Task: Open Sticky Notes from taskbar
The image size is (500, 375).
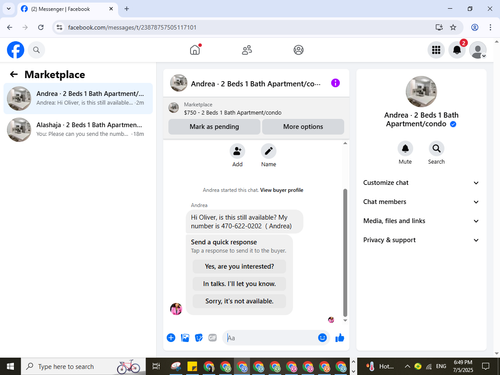Action: click(192, 367)
